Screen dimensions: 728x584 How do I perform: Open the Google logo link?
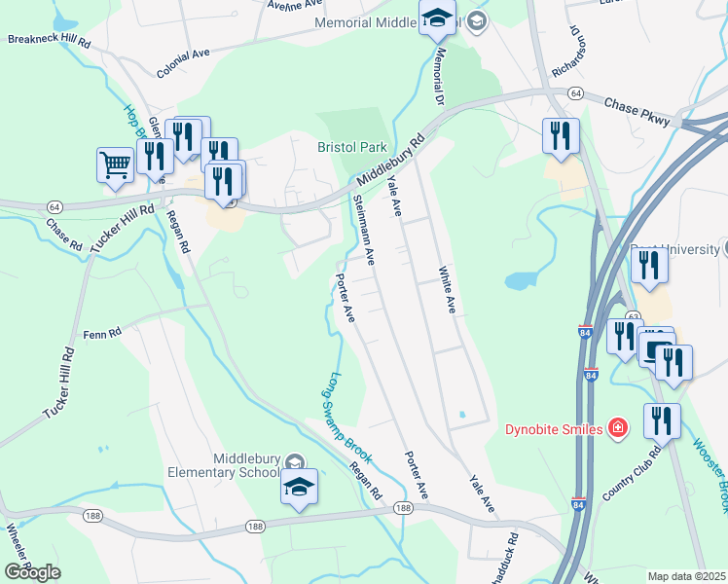pyautogui.click(x=32, y=572)
